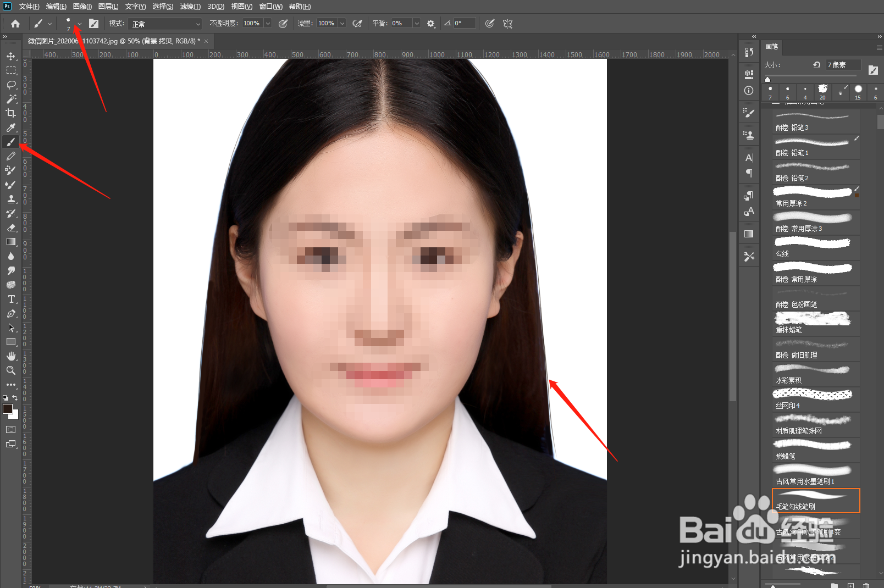Open the History panel icon

coord(749,52)
